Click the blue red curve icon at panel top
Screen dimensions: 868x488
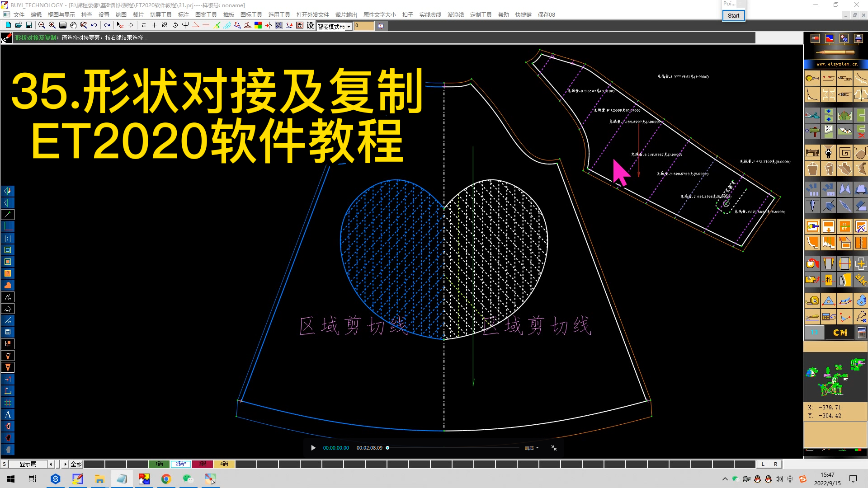[x=830, y=38]
